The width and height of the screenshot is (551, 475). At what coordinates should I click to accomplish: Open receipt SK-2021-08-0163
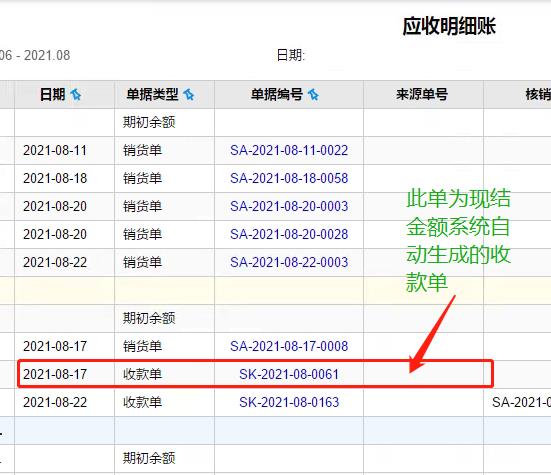289,402
